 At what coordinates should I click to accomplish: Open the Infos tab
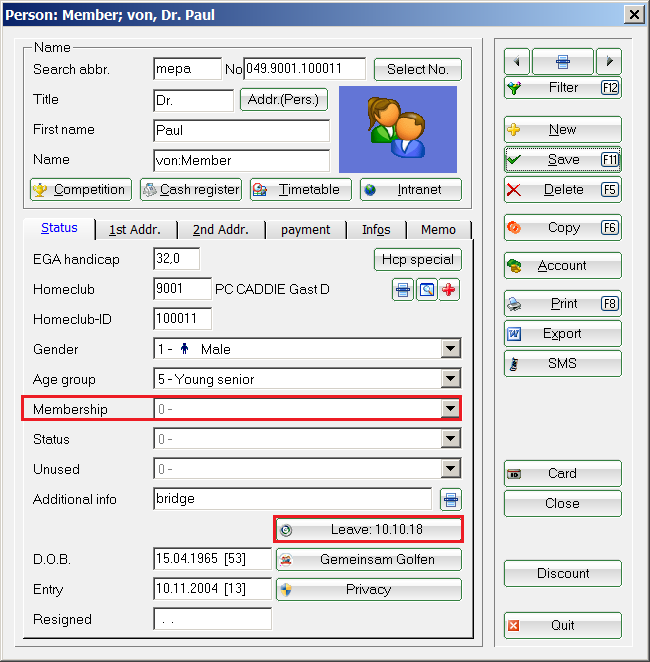[376, 230]
